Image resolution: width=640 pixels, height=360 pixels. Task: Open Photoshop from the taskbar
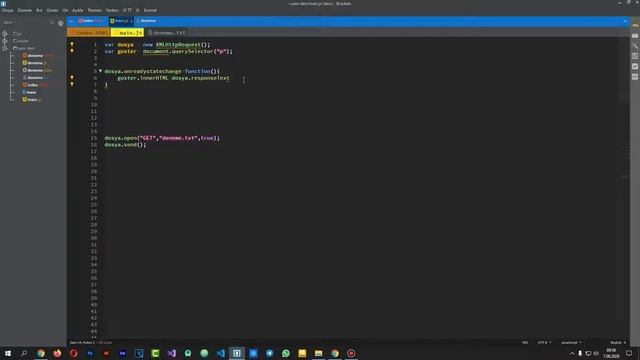click(90, 353)
